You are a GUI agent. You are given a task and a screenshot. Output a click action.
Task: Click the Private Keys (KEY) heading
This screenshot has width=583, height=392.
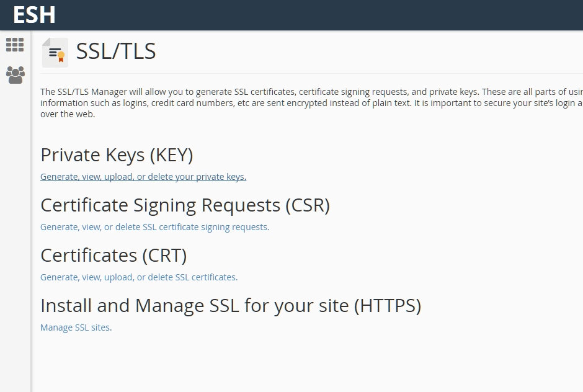[117, 154]
